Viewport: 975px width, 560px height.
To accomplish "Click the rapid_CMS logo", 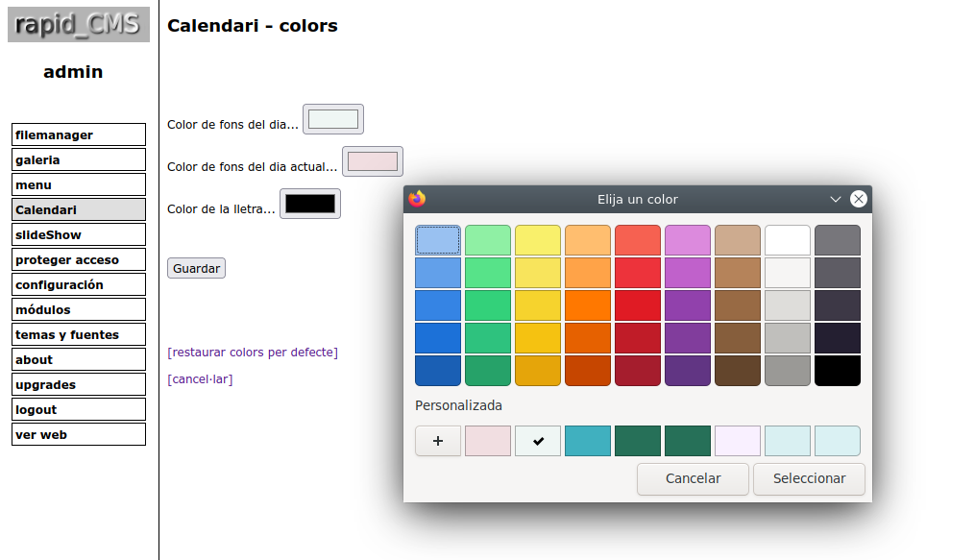I will 79,25.
